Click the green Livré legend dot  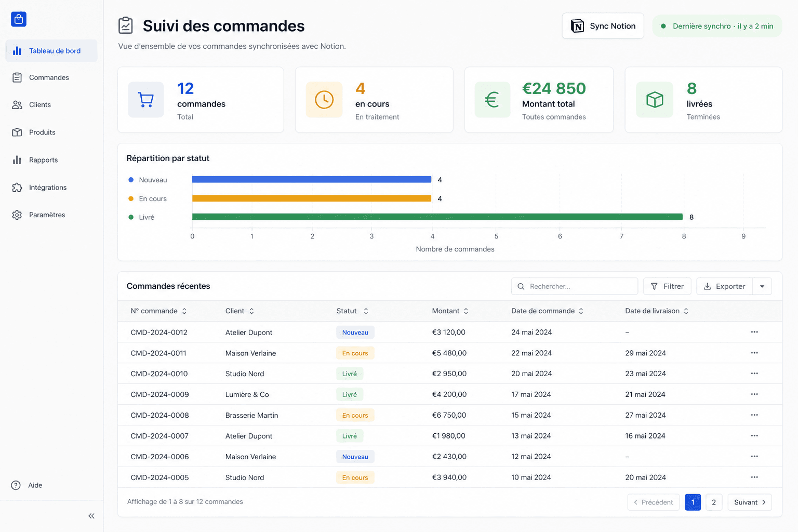(131, 217)
